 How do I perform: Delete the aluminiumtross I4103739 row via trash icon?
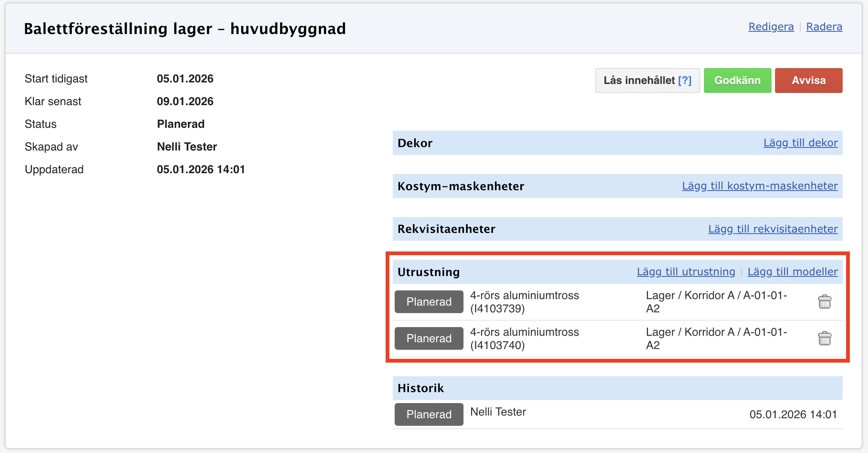coord(824,302)
